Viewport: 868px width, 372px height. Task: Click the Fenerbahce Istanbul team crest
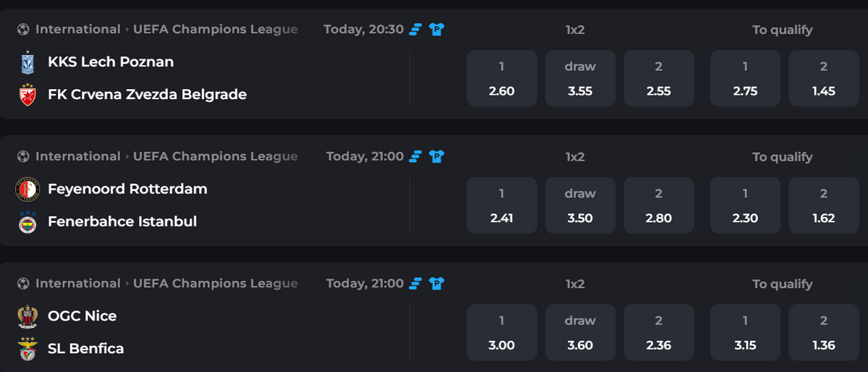click(27, 221)
